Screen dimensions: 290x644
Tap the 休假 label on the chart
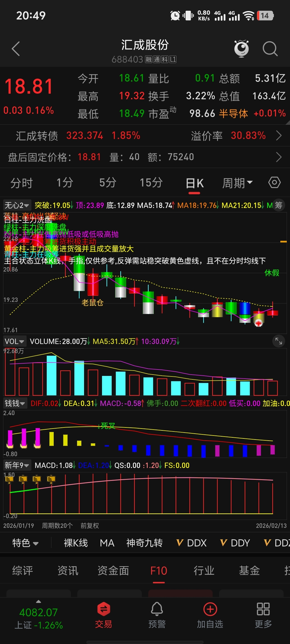pyautogui.click(x=272, y=273)
